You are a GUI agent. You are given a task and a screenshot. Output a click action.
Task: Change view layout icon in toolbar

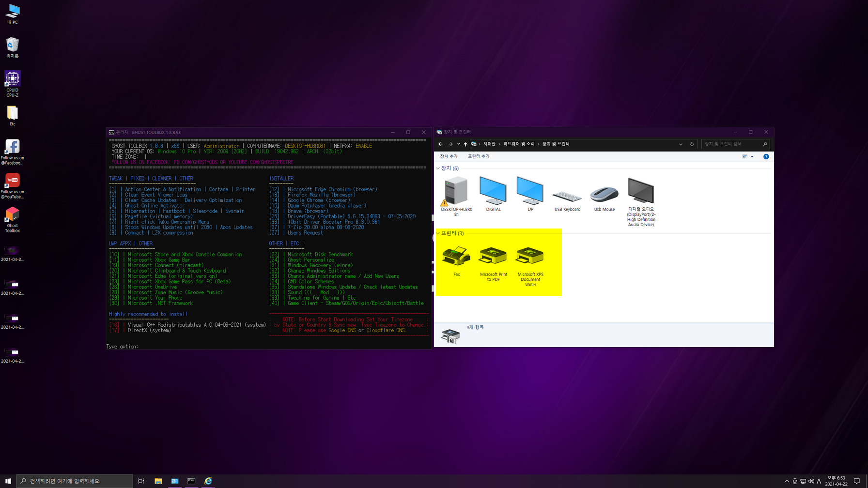point(745,156)
